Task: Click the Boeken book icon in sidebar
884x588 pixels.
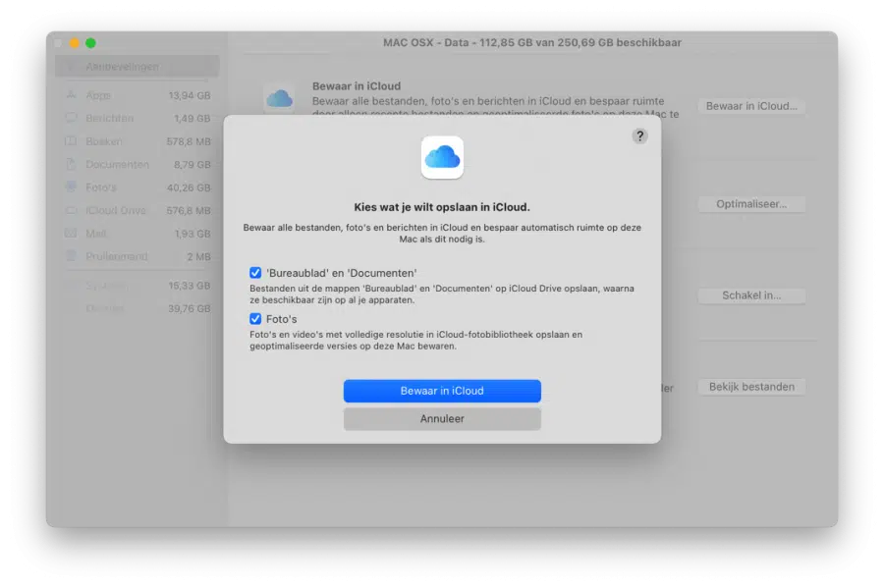Action: tap(71, 140)
